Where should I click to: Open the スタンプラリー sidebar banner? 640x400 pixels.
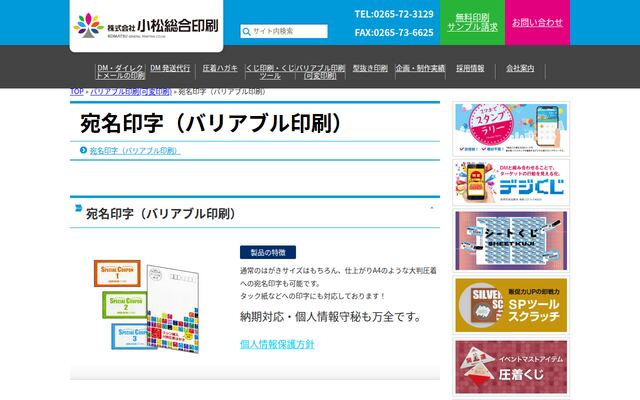[511, 129]
